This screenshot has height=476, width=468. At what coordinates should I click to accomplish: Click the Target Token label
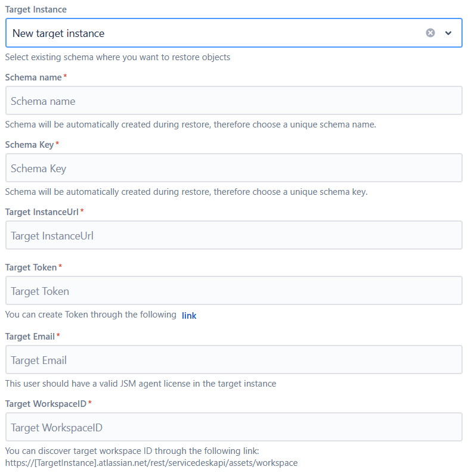pyautogui.click(x=33, y=267)
